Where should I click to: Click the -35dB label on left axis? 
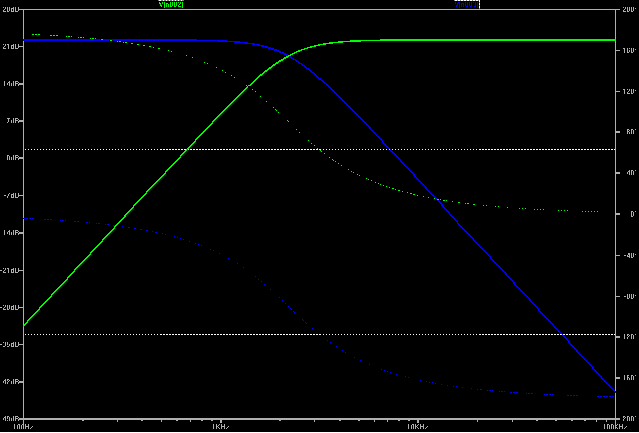(11, 345)
